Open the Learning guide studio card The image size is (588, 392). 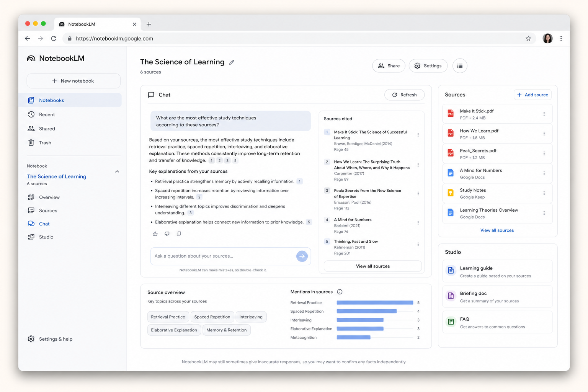pos(497,271)
